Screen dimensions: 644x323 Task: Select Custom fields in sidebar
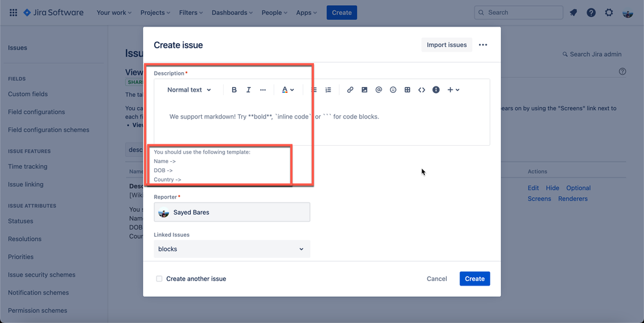coord(28,94)
